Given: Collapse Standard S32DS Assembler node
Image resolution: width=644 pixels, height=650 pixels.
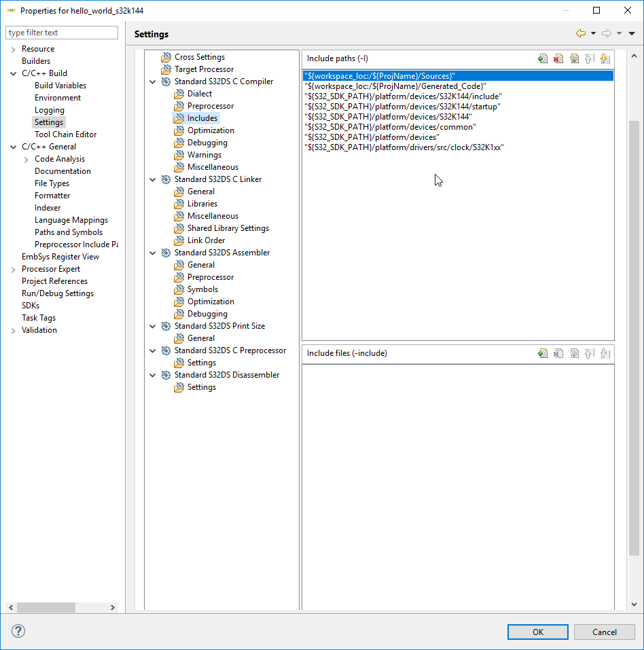Looking at the screenshot, I should point(153,253).
